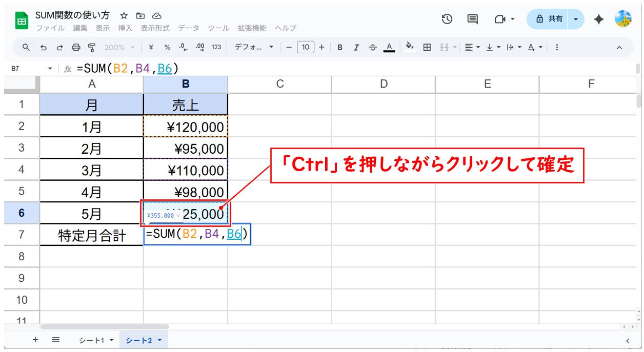Open the font family dropdown
Image resolution: width=644 pixels, height=352 pixels.
click(x=254, y=47)
